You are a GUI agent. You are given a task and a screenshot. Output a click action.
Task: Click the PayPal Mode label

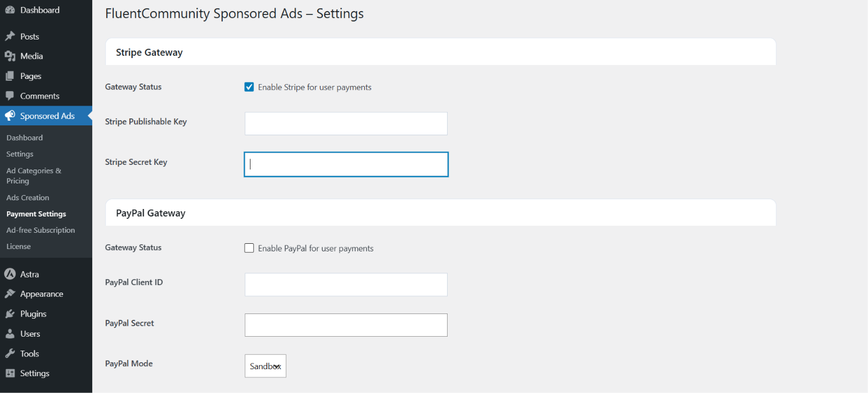tap(129, 363)
